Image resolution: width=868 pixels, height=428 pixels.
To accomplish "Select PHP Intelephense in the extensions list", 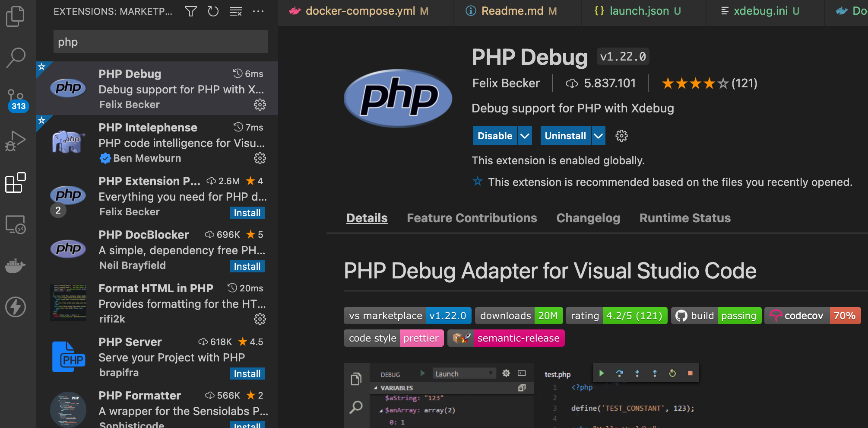I will click(157, 142).
